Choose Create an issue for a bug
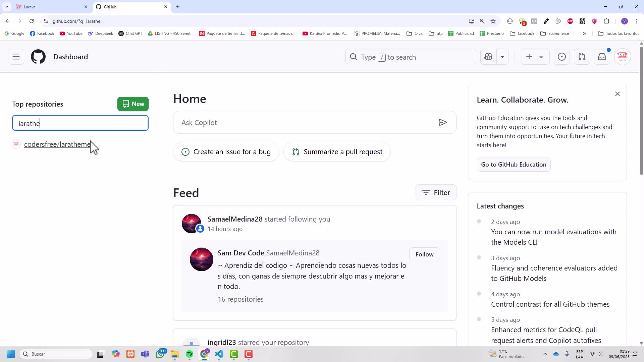The image size is (644, 362). 226,152
